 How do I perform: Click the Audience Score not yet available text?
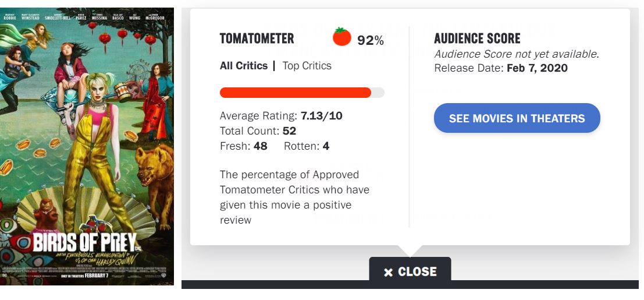[x=516, y=54]
